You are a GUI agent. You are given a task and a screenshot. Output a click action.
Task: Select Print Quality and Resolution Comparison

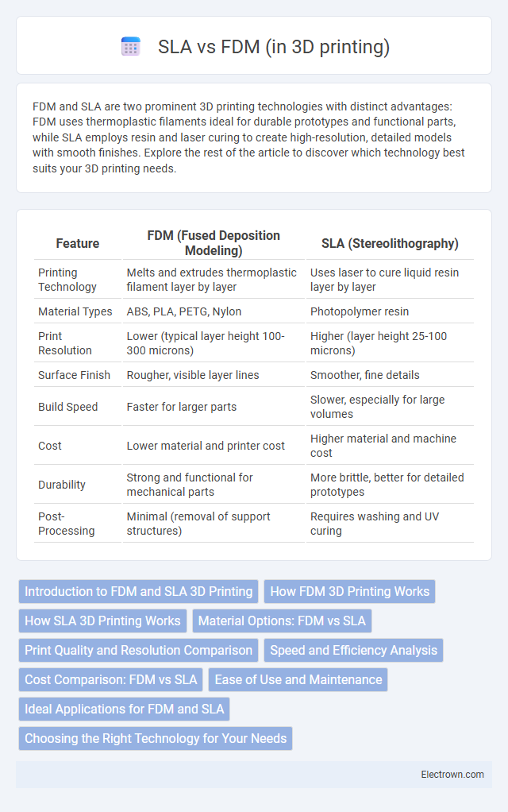tap(139, 651)
